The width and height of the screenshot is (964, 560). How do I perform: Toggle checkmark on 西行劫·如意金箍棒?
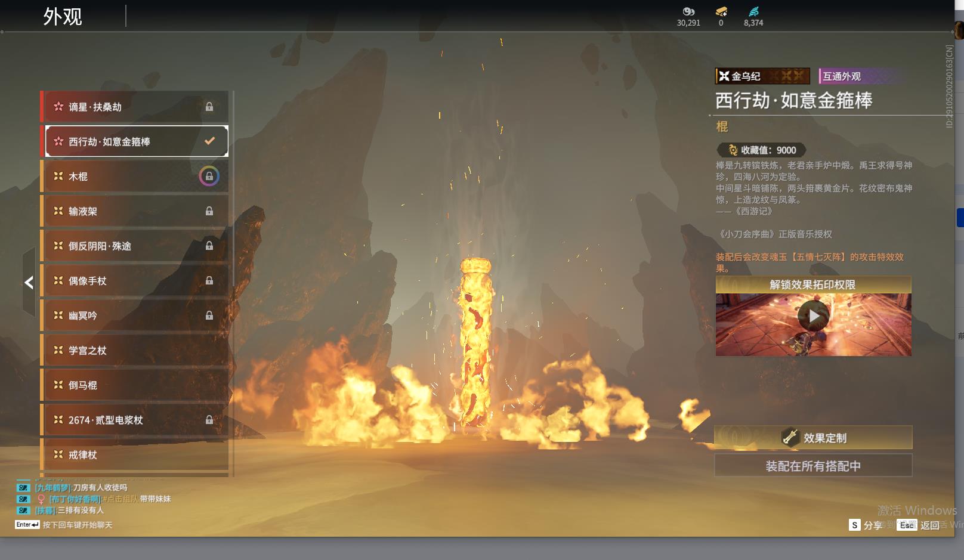pyautogui.click(x=209, y=141)
